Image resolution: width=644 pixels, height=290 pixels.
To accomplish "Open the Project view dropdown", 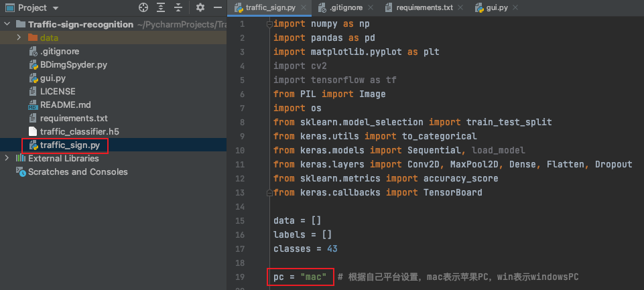I will 54,8.
